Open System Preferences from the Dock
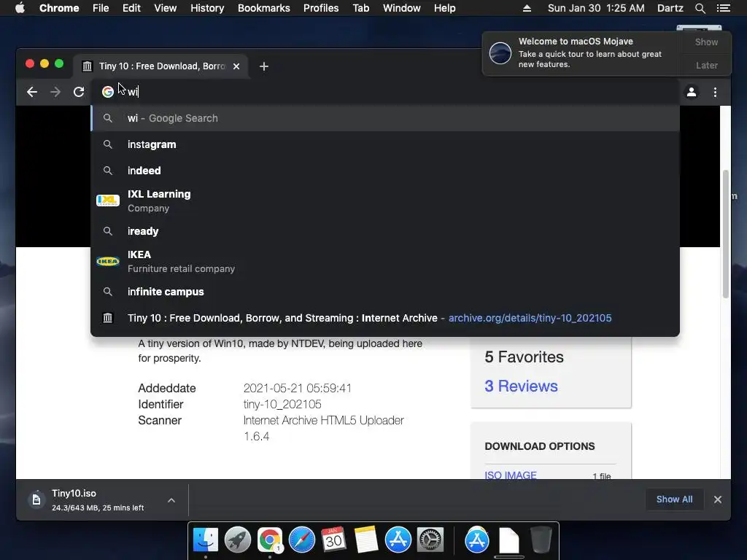Viewport: 747px width, 560px height. click(430, 540)
